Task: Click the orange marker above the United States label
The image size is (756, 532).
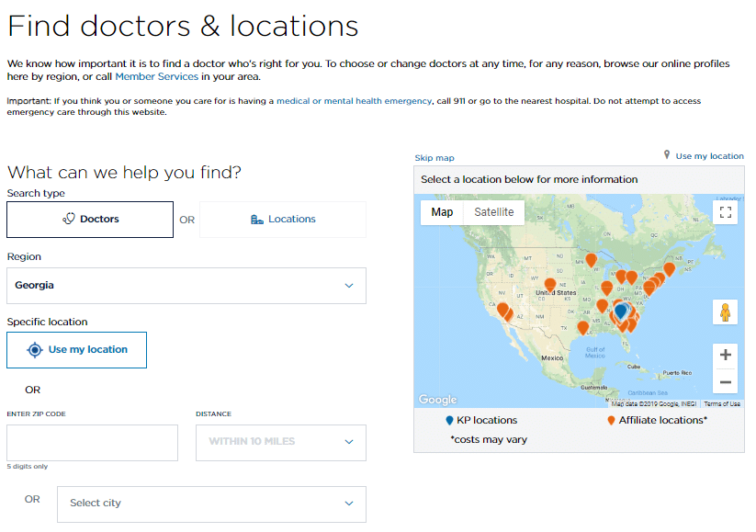Action: pos(550,285)
